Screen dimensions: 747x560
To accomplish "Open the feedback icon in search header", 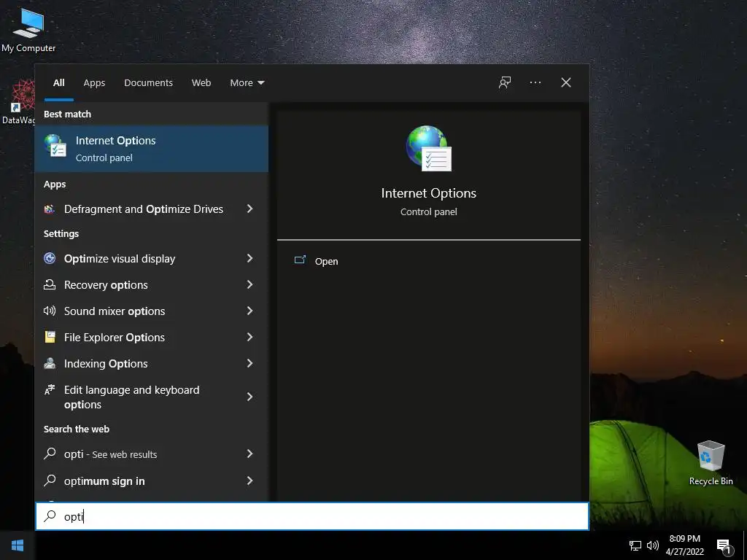I will [x=505, y=82].
